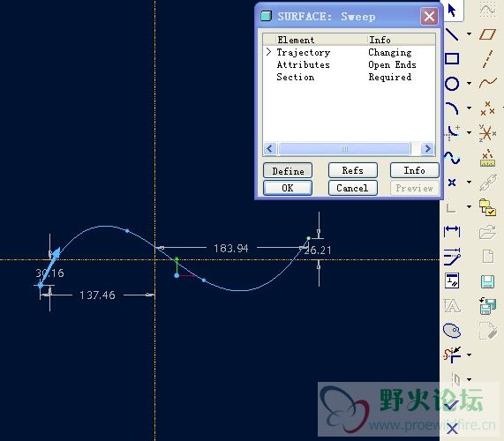Screen dimensions: 504x441
Task: Select the Trajectory element row
Action: (x=349, y=52)
